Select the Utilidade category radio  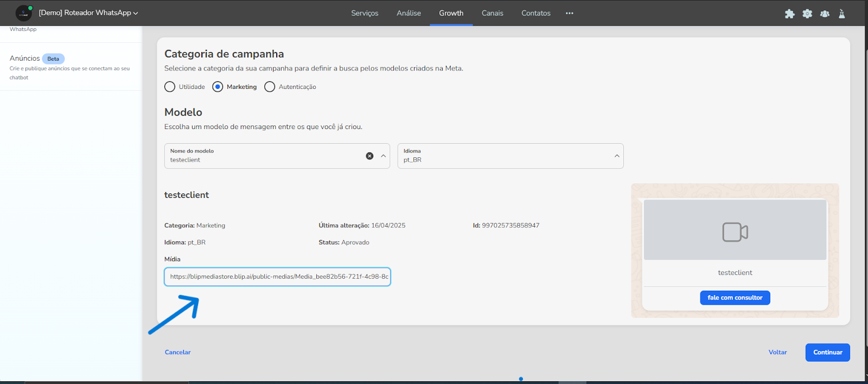tap(170, 87)
